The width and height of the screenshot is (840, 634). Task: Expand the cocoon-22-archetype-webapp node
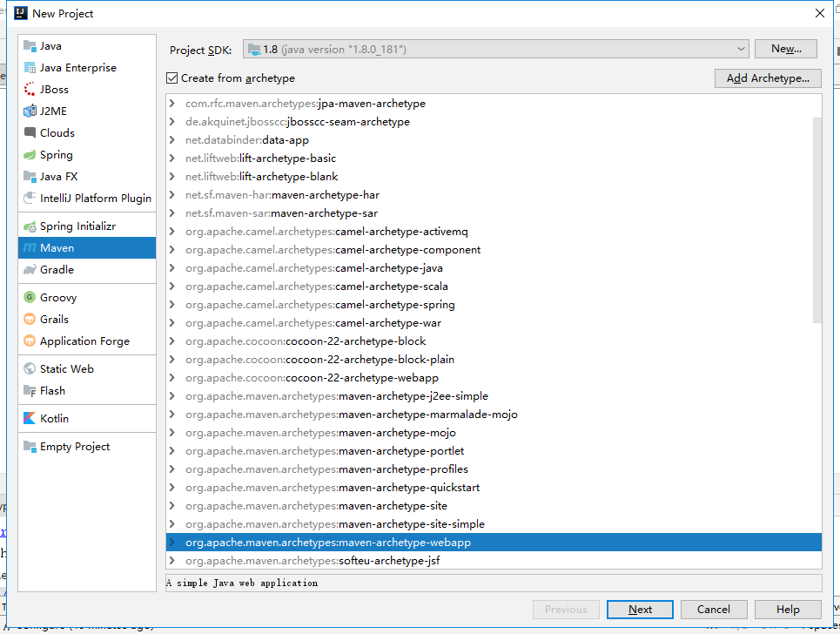tap(172, 377)
